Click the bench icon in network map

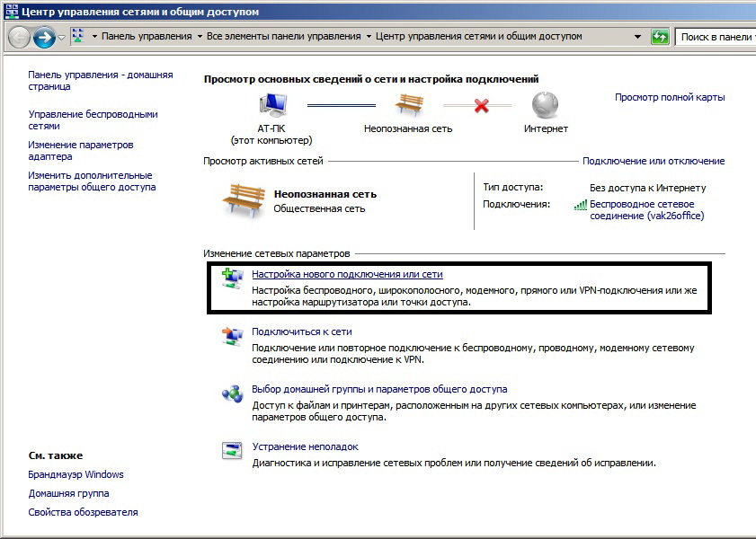tap(409, 104)
